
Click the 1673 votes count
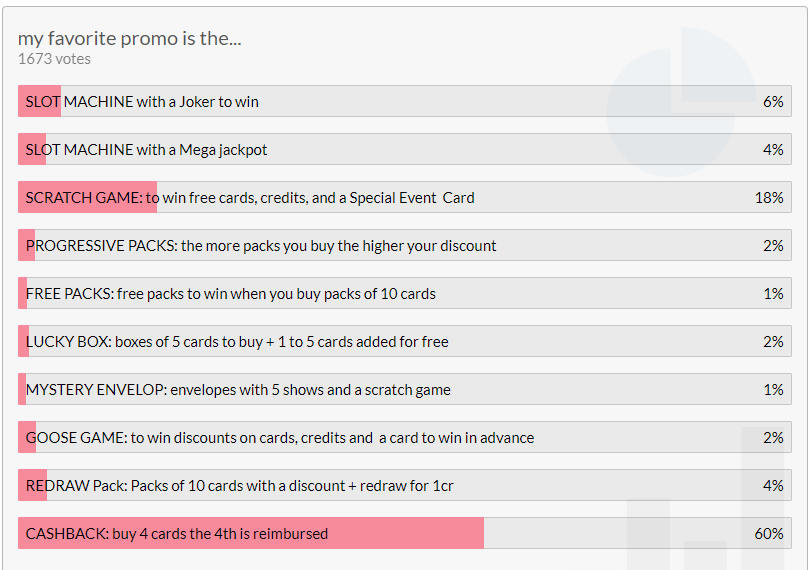[x=54, y=59]
